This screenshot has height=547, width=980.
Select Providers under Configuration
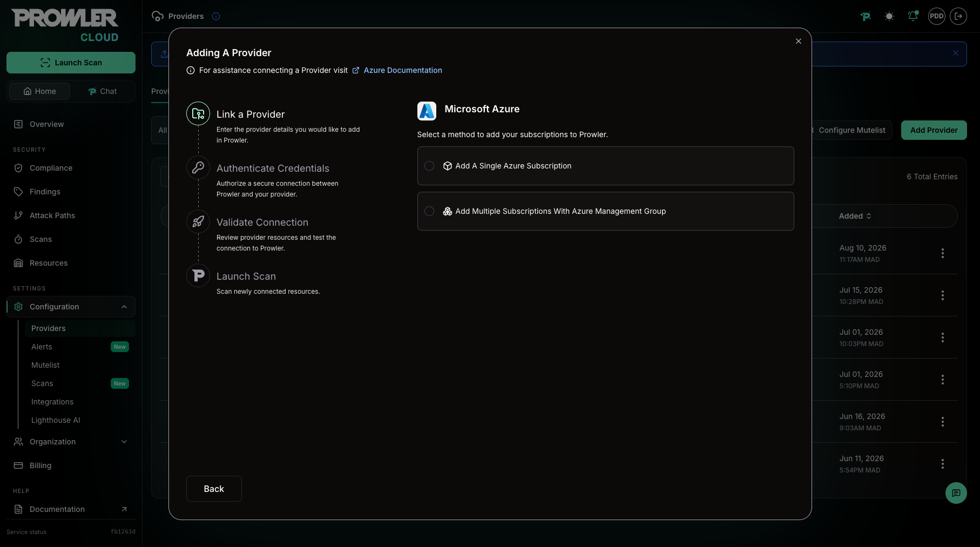(x=80, y=328)
